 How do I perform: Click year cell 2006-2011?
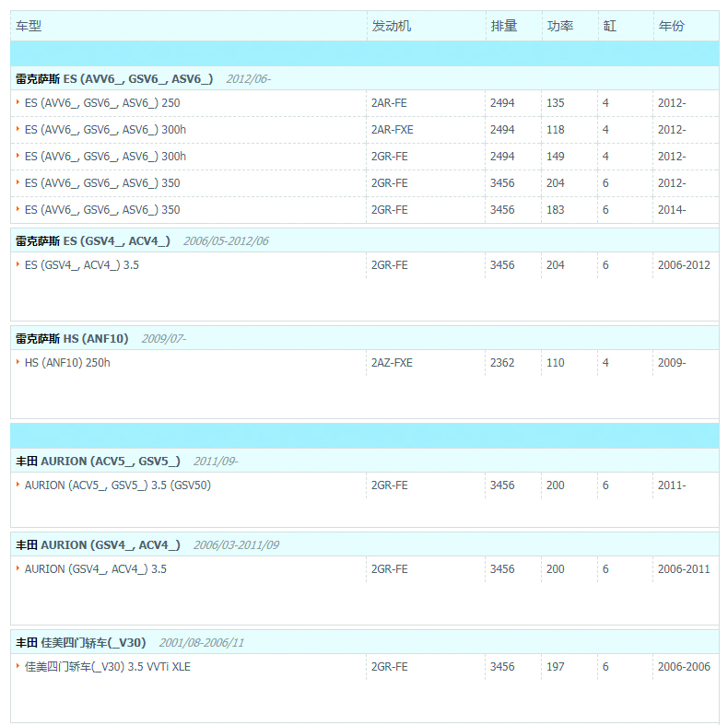click(684, 569)
